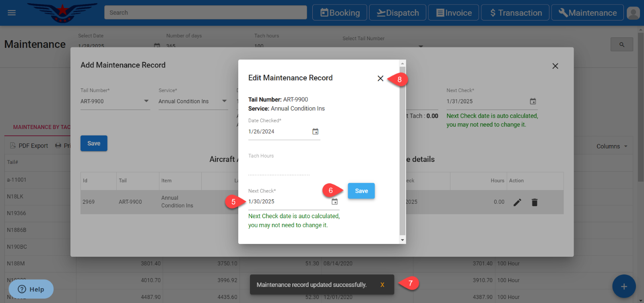Click the pencil edit icon in record row
This screenshot has width=644, height=303.
point(517,203)
